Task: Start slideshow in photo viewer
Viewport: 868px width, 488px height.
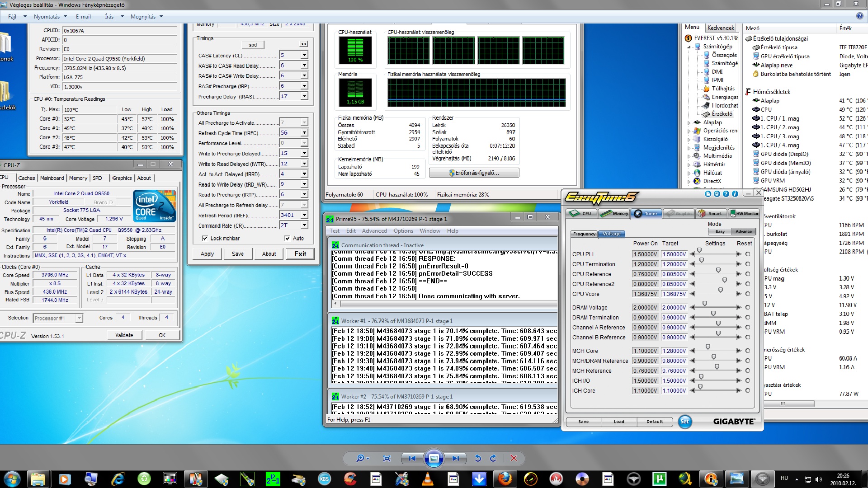Action: 434,458
